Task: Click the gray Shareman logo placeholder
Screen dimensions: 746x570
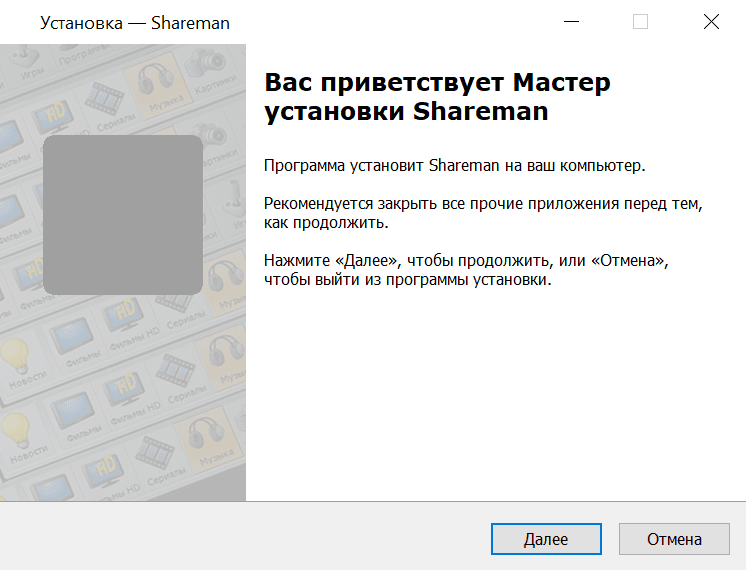Action: (x=123, y=215)
